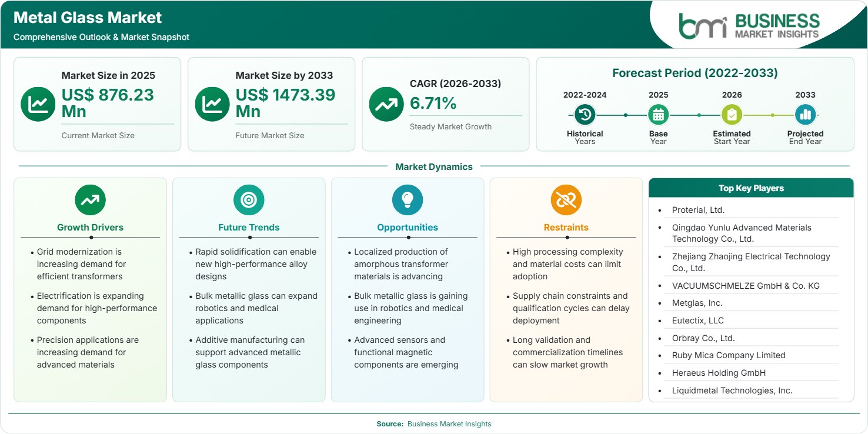Click the Forecast Period (2022-2033) heading
The width and height of the screenshot is (868, 434).
[695, 73]
